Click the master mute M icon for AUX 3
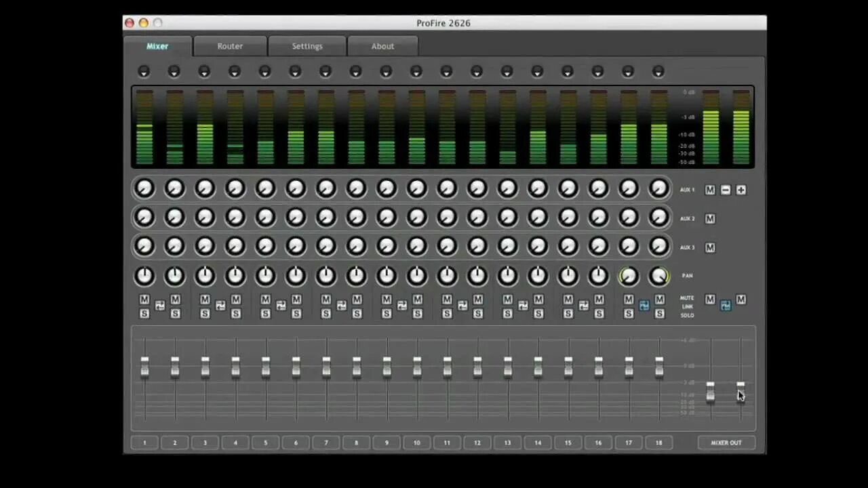This screenshot has height=488, width=868. [x=710, y=247]
